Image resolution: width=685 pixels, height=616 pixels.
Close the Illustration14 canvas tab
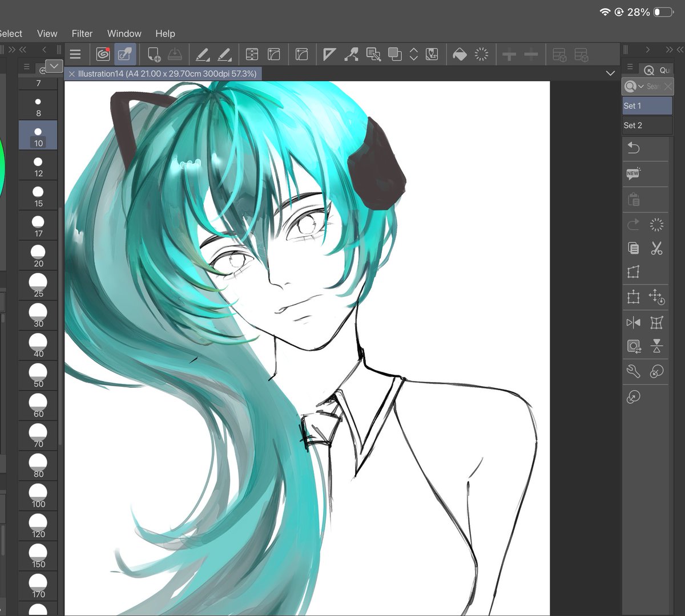click(x=71, y=74)
